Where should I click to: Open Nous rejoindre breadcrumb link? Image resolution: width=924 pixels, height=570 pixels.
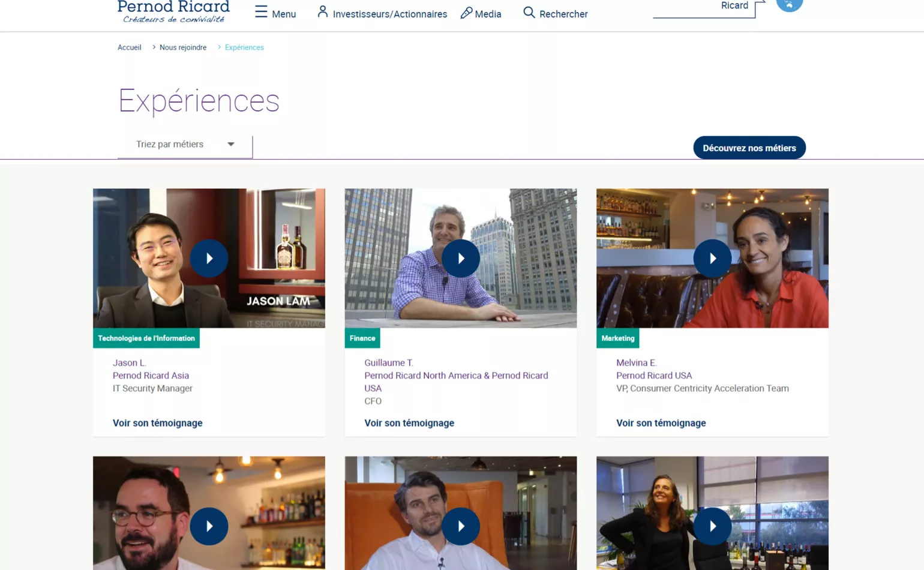(x=183, y=47)
